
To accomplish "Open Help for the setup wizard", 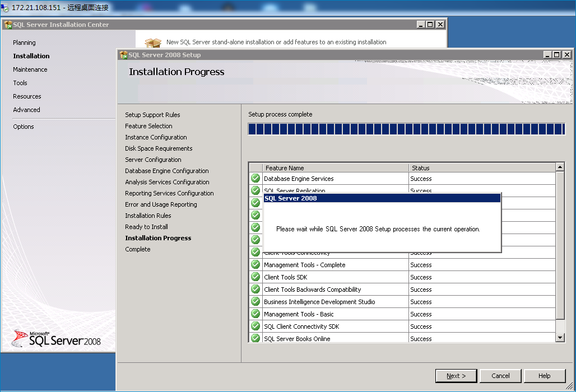I will 545,376.
